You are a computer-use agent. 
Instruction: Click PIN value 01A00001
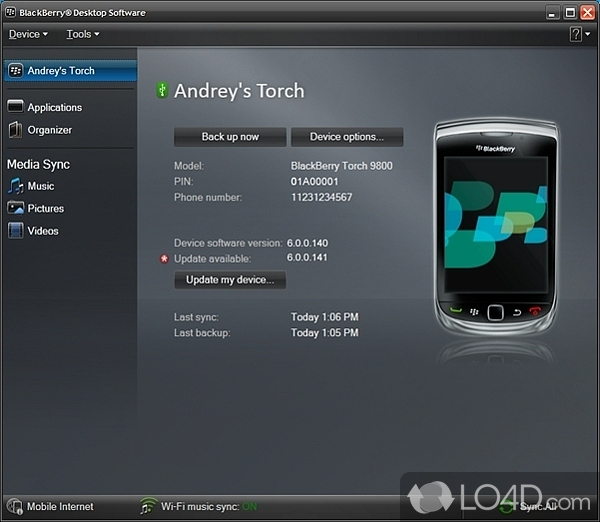coord(315,181)
